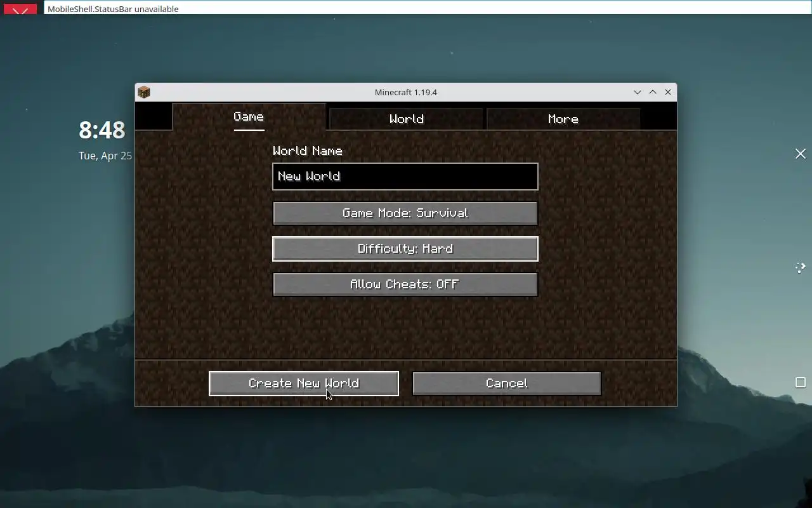
Task: Click the World Name input field
Action: coord(405,177)
